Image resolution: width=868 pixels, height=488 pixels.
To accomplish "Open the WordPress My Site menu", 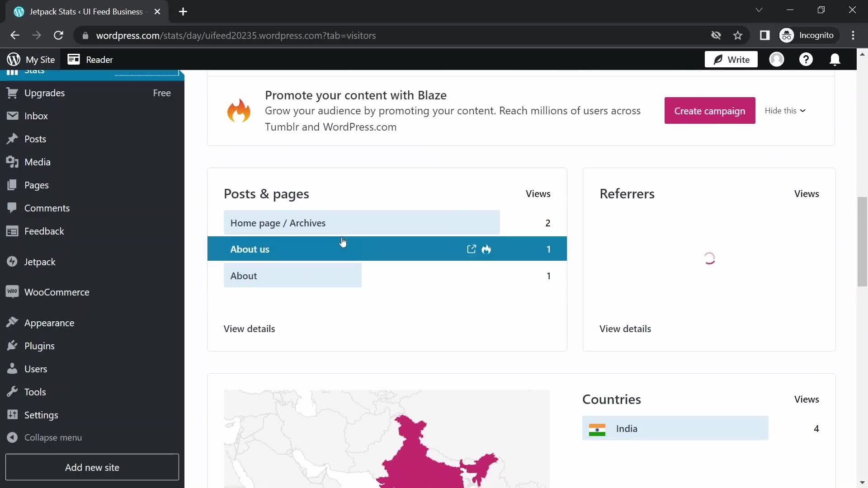I will tap(31, 60).
